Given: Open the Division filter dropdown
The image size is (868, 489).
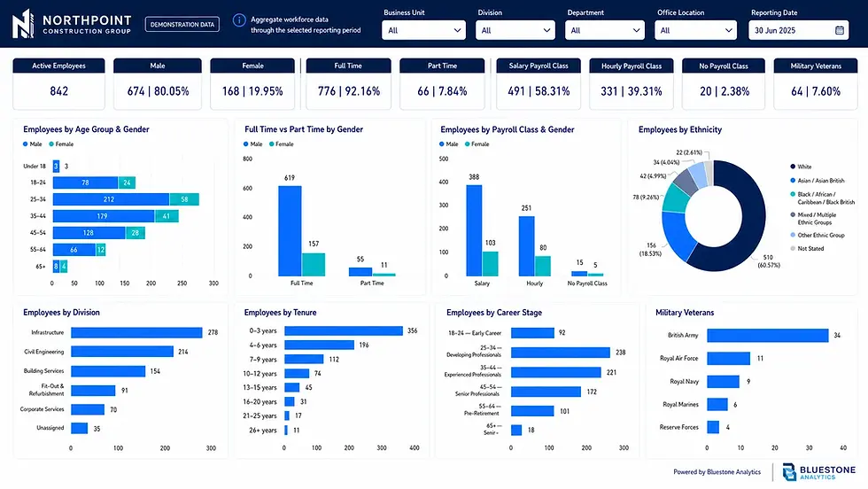Looking at the screenshot, I should point(515,30).
